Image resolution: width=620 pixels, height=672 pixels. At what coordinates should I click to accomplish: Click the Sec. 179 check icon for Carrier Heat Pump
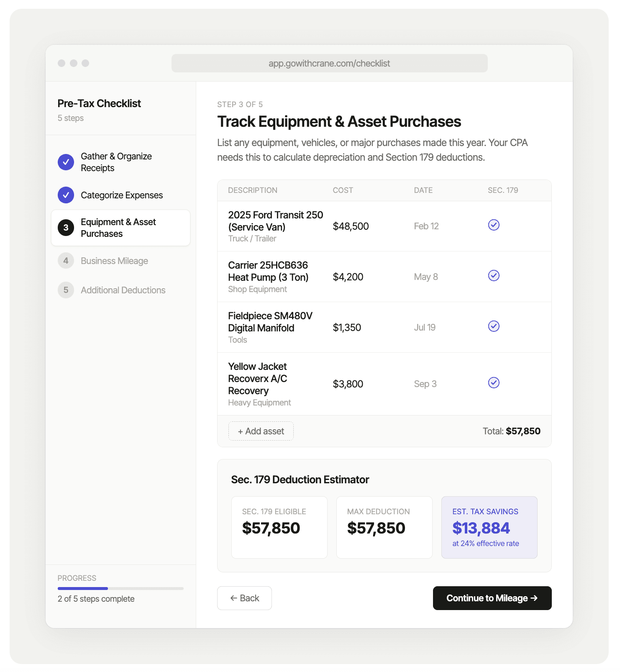pos(494,276)
